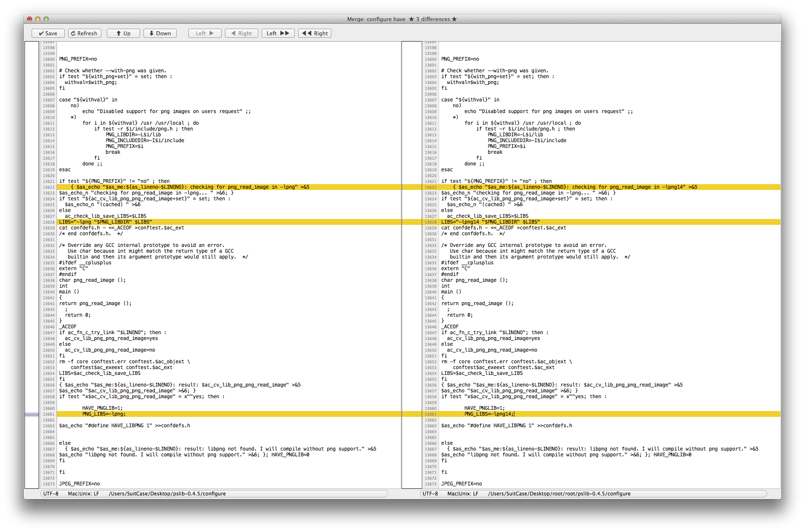Click left pane UTF-8 encoding label
Viewport: 805px width, 532px height.
(51, 494)
